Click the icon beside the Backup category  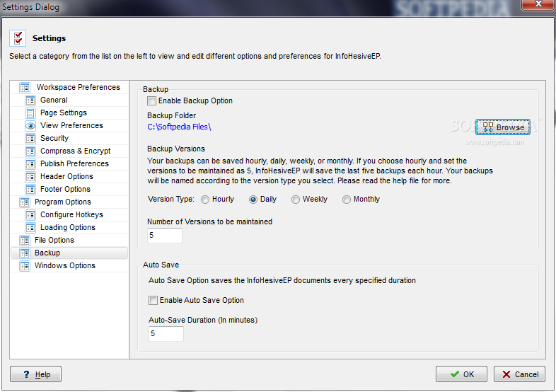coord(25,253)
